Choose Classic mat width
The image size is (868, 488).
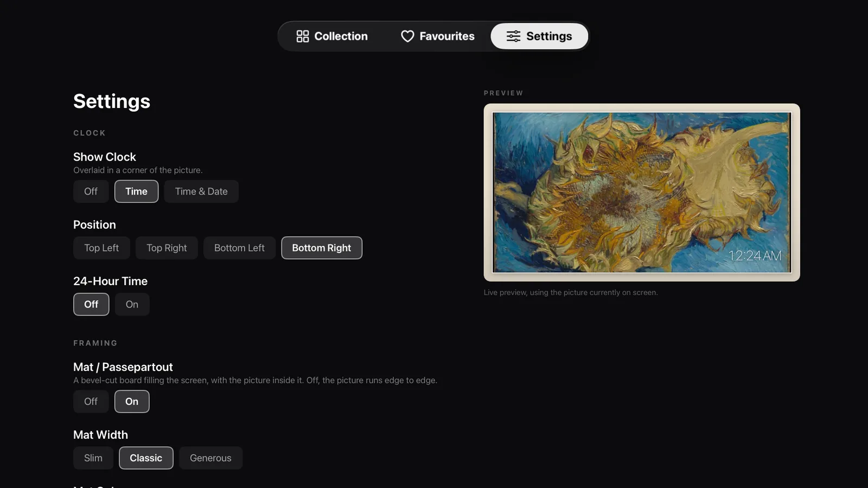pos(146,458)
